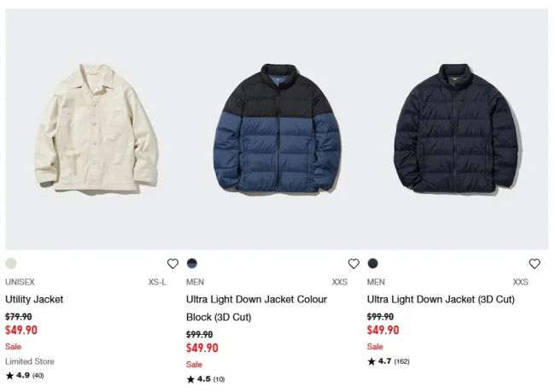
Task: Open the Utility Jacket product title
Action: tap(34, 300)
